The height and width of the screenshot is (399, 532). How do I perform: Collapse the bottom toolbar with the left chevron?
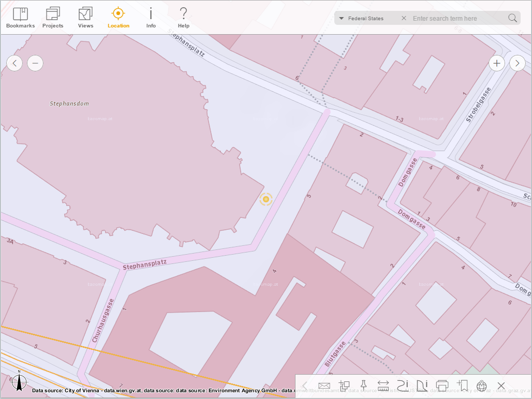point(305,386)
